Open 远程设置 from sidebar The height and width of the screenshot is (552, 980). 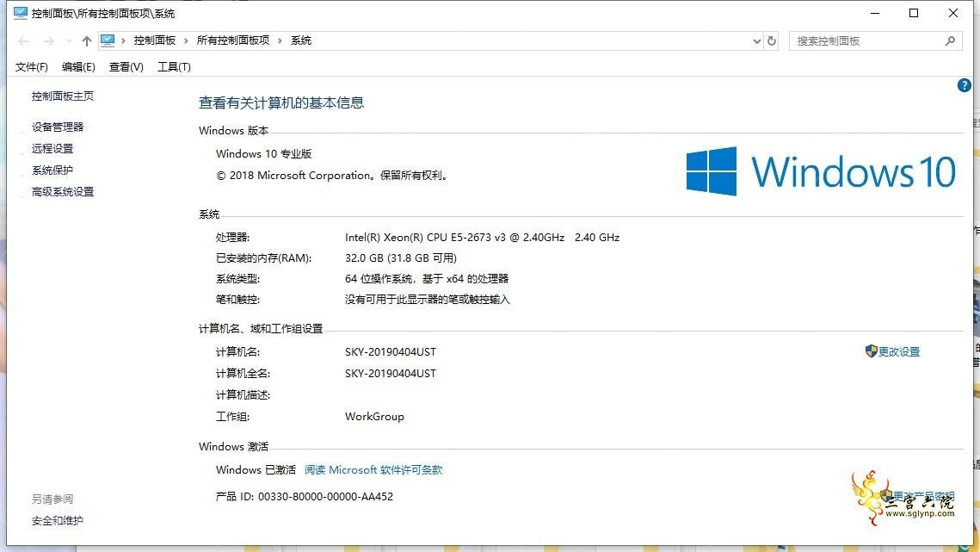click(x=52, y=149)
